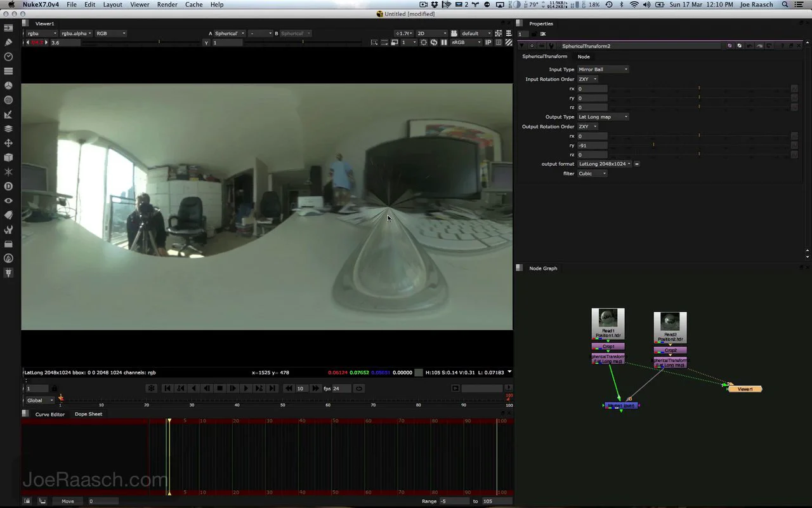This screenshot has height=508, width=812.
Task: Jump to the last frame button
Action: 273,388
